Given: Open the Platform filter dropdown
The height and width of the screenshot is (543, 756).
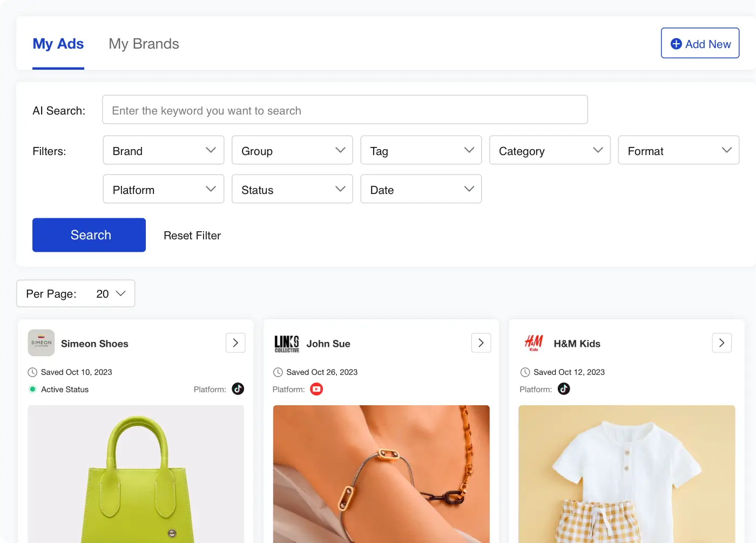Looking at the screenshot, I should (163, 190).
